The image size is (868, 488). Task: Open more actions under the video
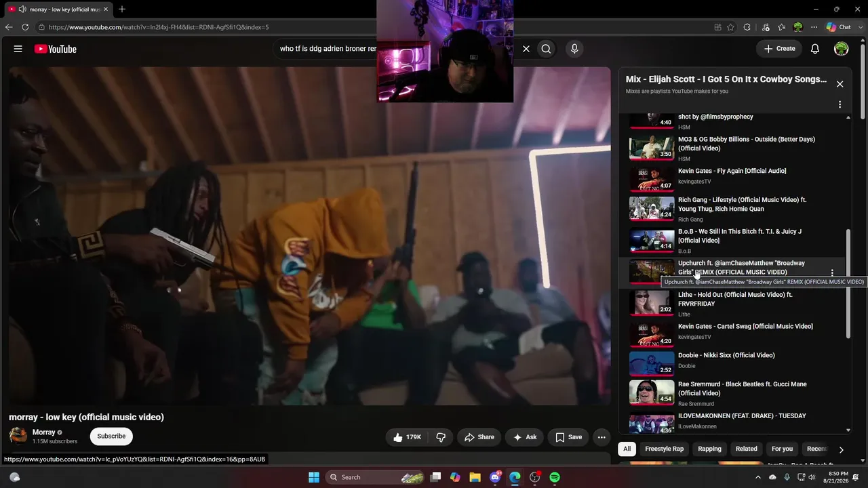pyautogui.click(x=601, y=437)
